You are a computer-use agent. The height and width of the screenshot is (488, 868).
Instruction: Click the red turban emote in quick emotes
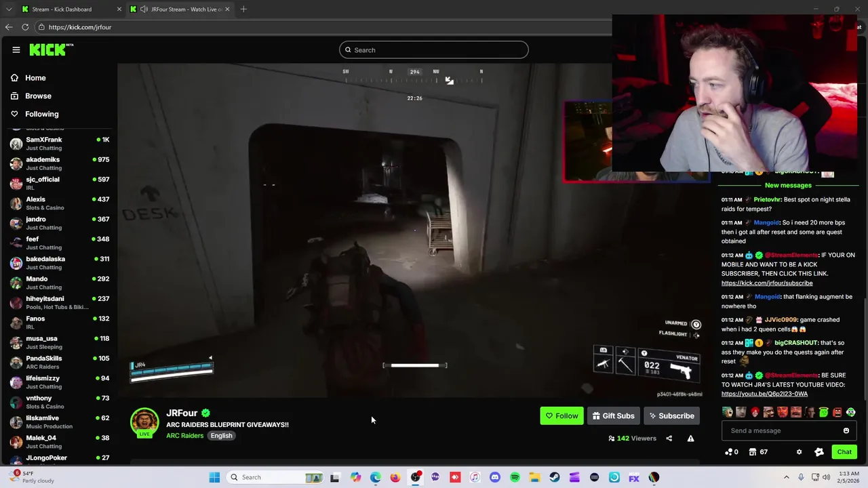tap(755, 412)
